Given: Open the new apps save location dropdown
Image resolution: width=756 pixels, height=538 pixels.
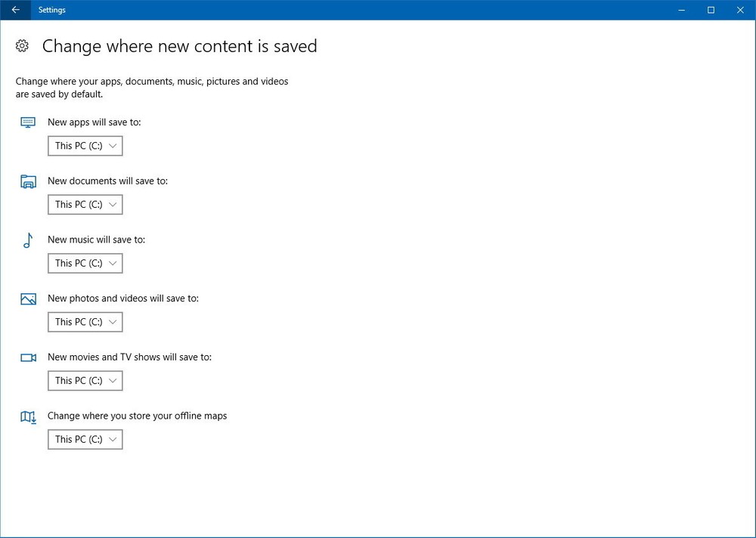Looking at the screenshot, I should (85, 146).
